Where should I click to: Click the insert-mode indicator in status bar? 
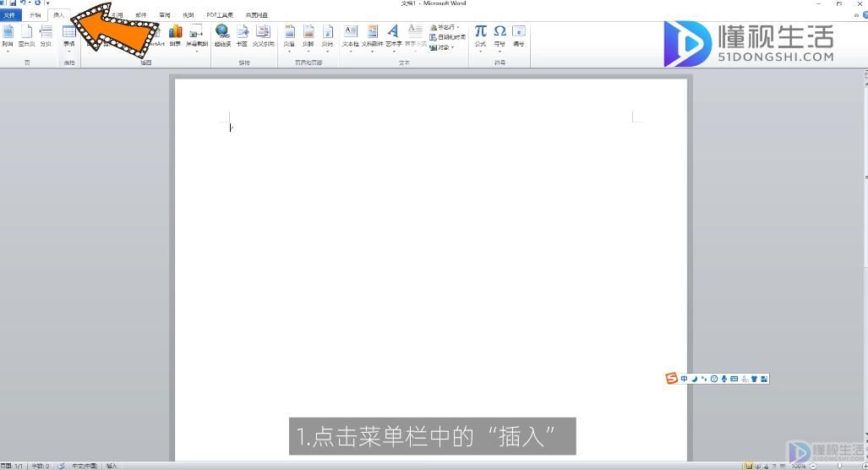112,466
